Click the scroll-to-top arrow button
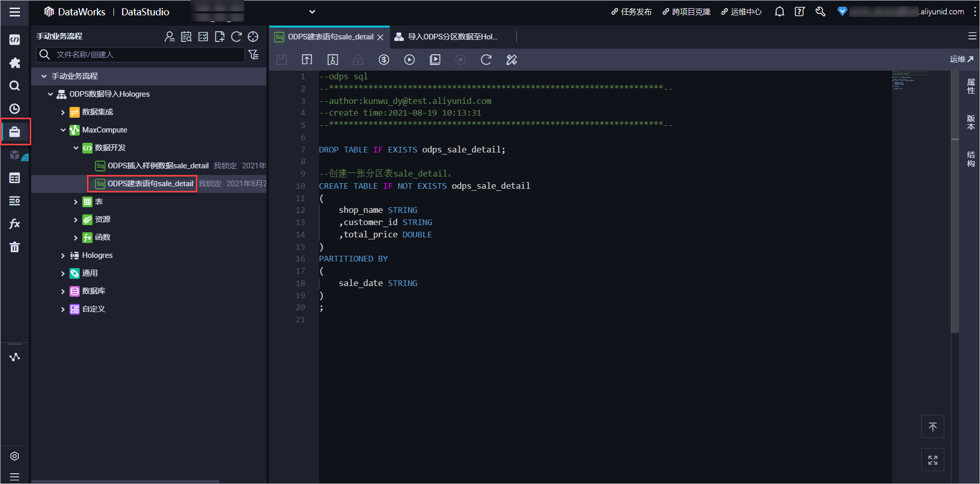 tap(932, 427)
